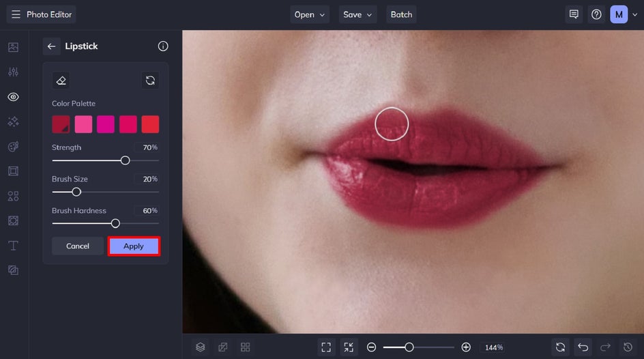Open the Text tool in sidebar

pyautogui.click(x=13, y=245)
